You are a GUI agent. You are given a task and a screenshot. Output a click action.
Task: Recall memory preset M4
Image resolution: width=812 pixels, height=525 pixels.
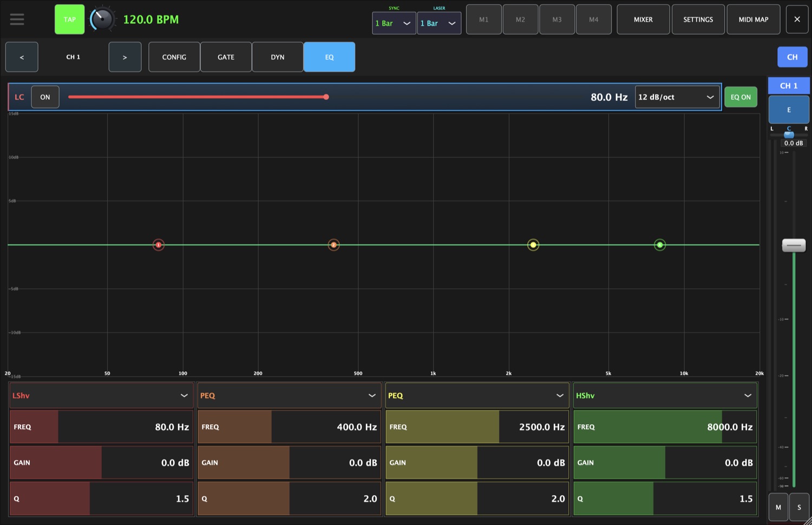click(x=594, y=20)
